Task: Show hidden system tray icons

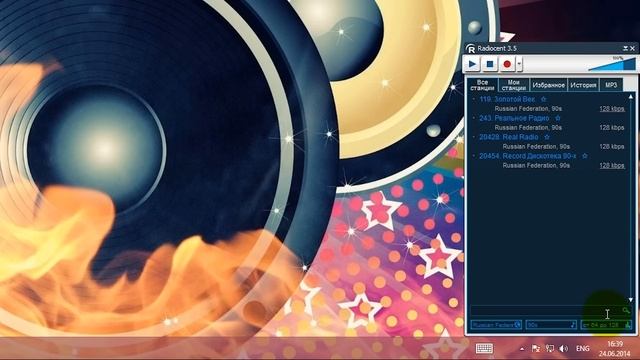Action: (x=522, y=349)
